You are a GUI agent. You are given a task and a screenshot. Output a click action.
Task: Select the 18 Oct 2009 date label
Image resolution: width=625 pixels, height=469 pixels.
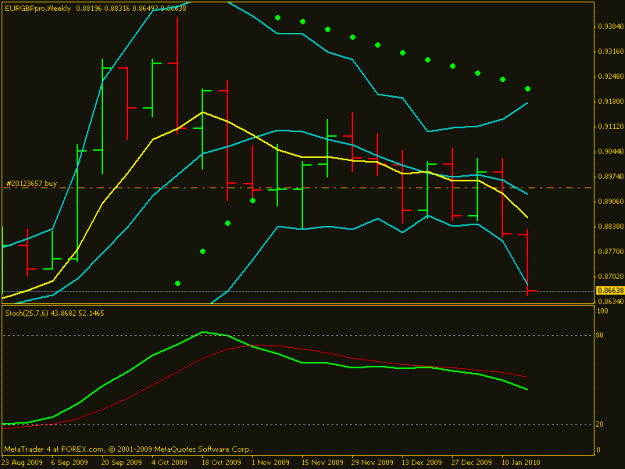(221, 463)
